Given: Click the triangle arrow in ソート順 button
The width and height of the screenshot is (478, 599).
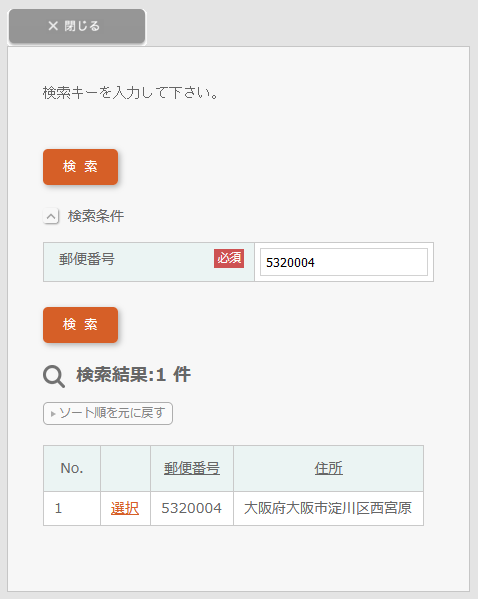Looking at the screenshot, I should tap(53, 414).
